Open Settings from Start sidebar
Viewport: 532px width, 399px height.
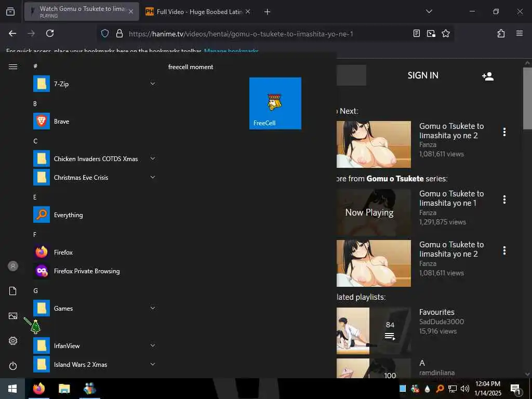pos(13,341)
